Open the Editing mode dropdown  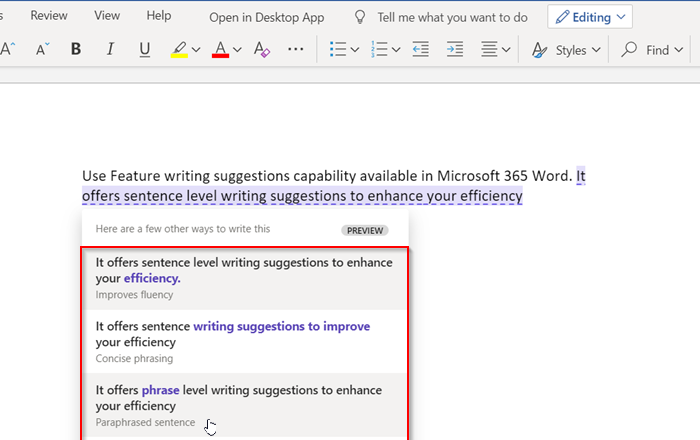pyautogui.click(x=590, y=17)
